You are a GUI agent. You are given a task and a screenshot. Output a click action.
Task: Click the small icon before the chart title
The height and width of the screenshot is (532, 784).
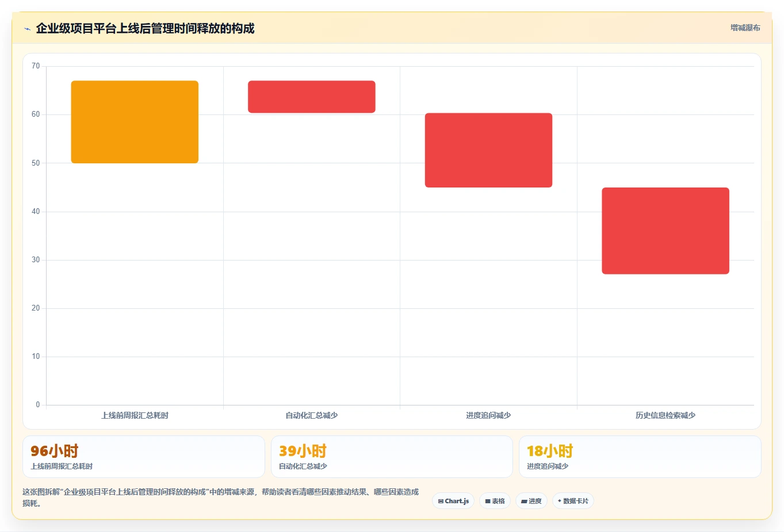(27, 29)
